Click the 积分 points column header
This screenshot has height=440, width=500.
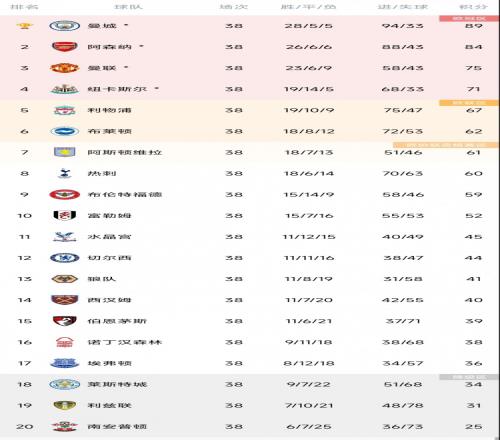pos(473,7)
